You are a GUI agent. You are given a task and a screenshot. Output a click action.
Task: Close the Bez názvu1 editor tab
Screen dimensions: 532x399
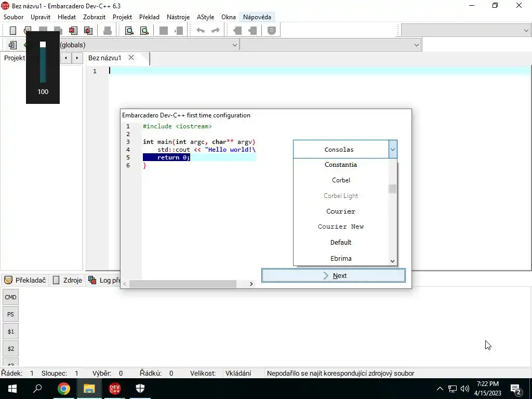click(x=131, y=58)
